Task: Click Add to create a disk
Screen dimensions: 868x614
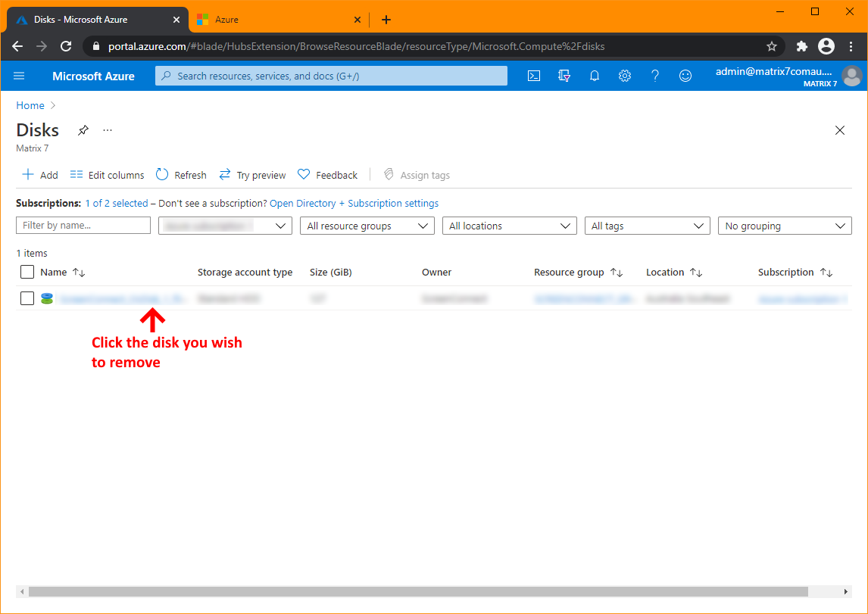Action: pyautogui.click(x=40, y=175)
